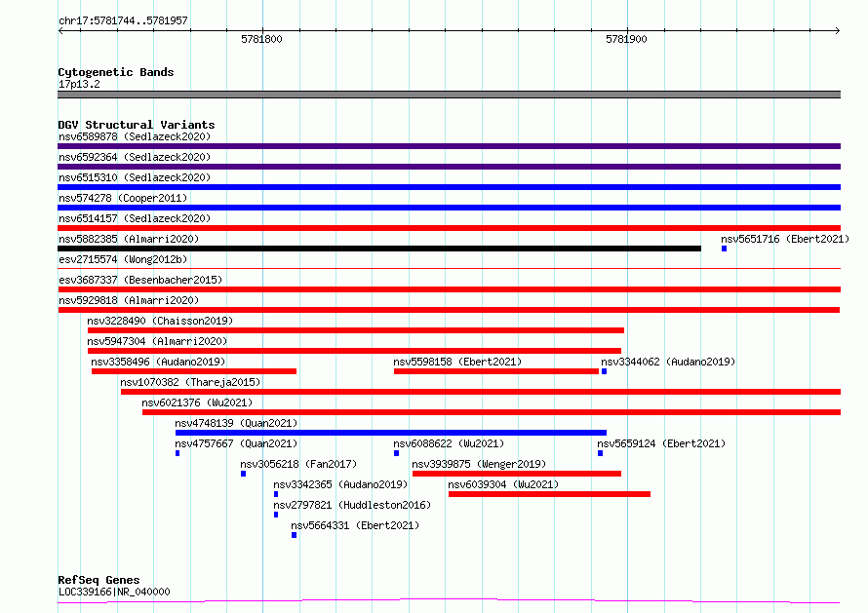The height and width of the screenshot is (613, 868).
Task: Open nsv4757667 (Quan2021) variant
Action: [236, 443]
